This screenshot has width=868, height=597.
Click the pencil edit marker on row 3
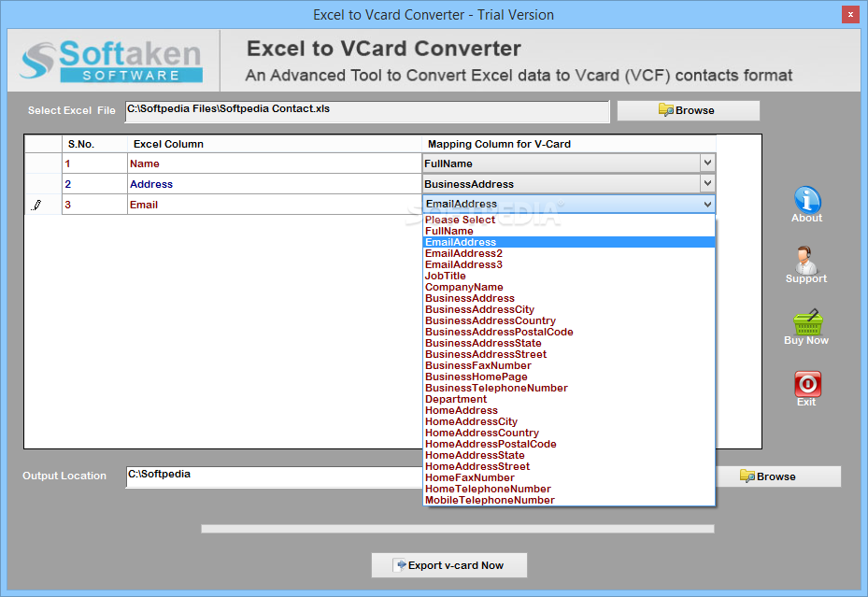(36, 205)
